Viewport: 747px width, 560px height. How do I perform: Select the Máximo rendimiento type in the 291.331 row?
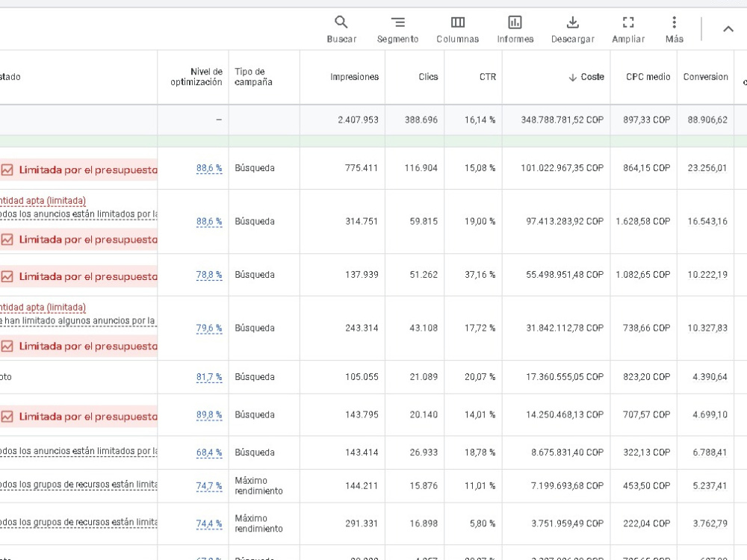tap(258, 523)
